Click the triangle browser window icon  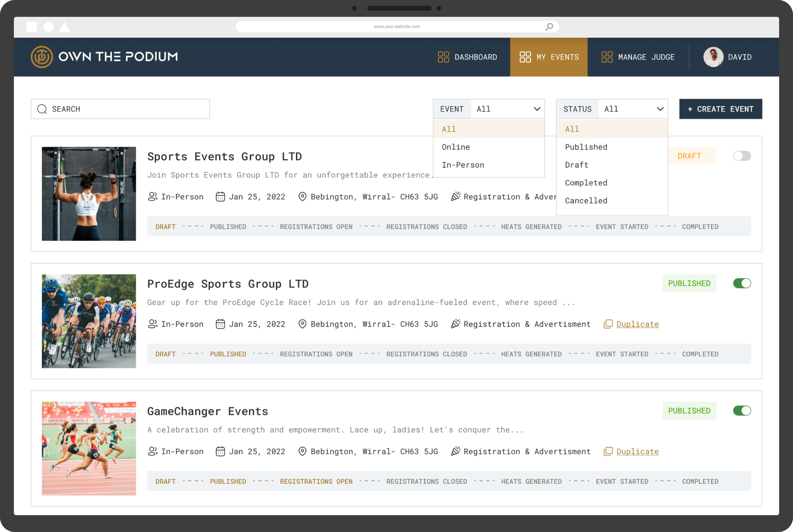(64, 27)
